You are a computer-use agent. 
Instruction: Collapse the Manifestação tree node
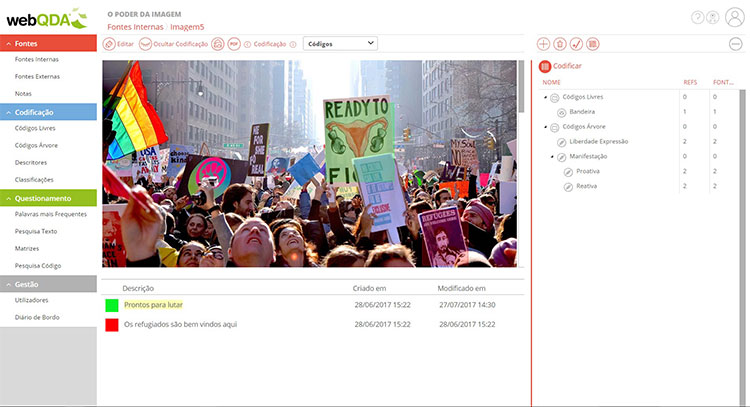552,156
